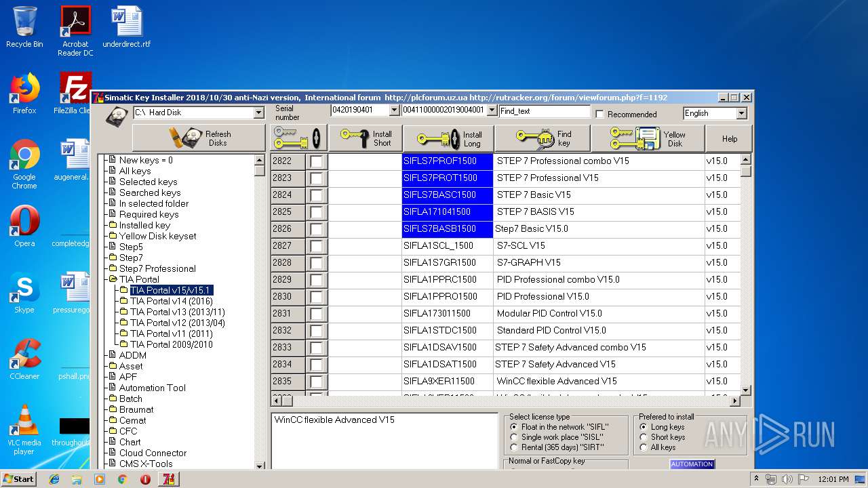Viewport: 868px width, 488px height.
Task: Open Windows Media Player from the taskbar
Action: [100, 479]
